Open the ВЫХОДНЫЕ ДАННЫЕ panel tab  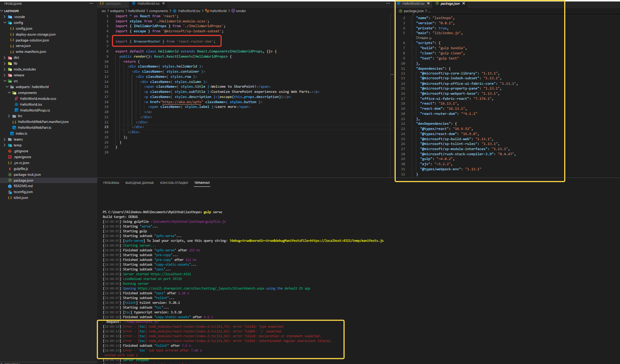pos(139,183)
